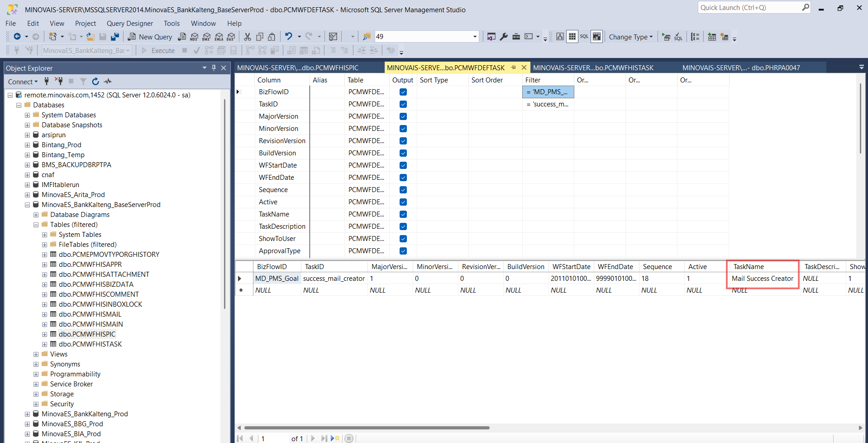Image resolution: width=868 pixels, height=443 pixels.
Task: Open the Properties wrench icon
Action: pos(504,37)
